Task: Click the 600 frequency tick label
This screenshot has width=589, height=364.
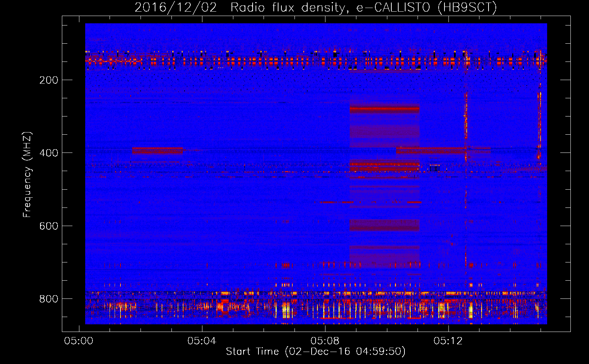Action: 49,226
